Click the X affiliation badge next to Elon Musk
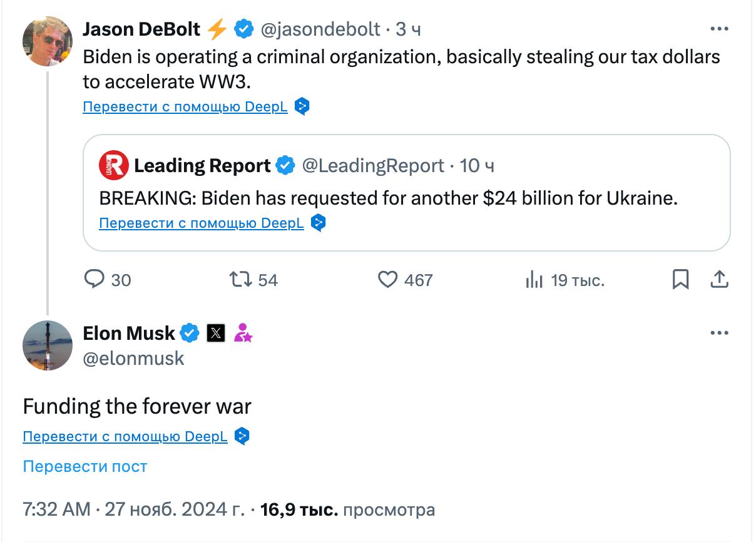Viewport: 756px width, 542px height. (x=215, y=334)
